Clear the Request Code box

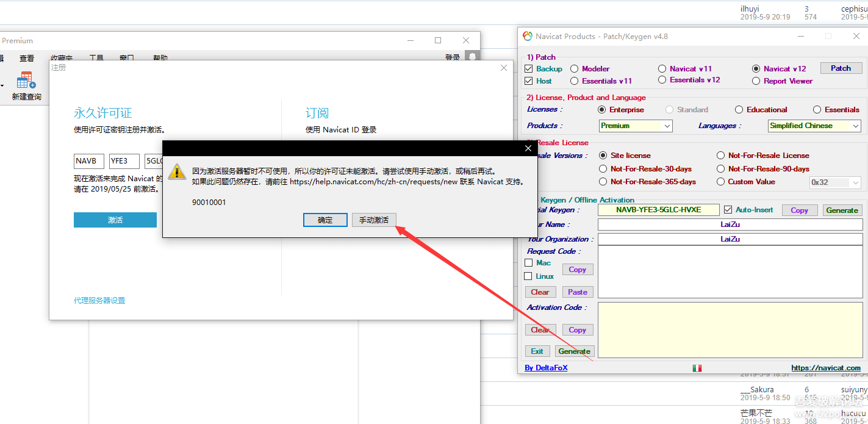(540, 292)
